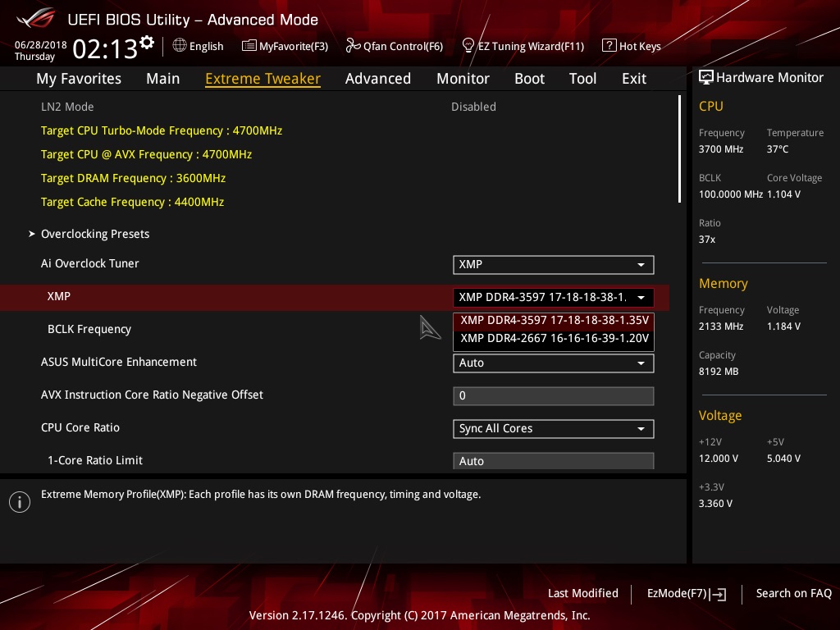
Task: Click the English language button
Action: [x=199, y=46]
